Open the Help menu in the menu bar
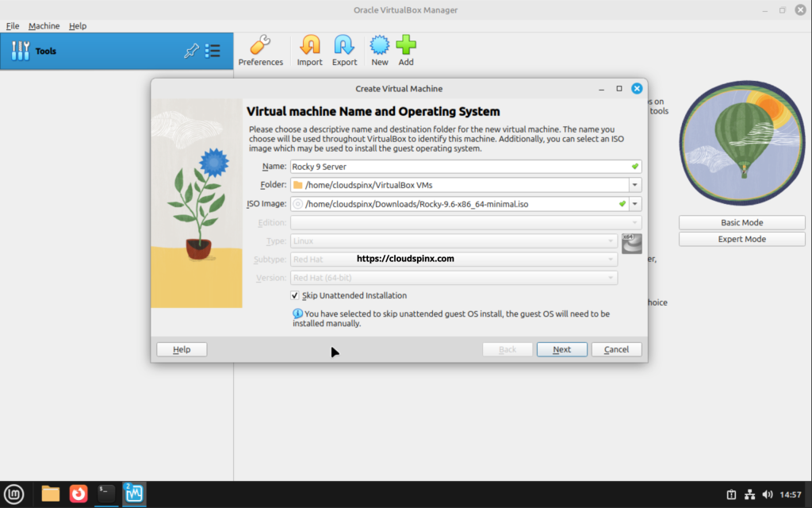 click(77, 25)
